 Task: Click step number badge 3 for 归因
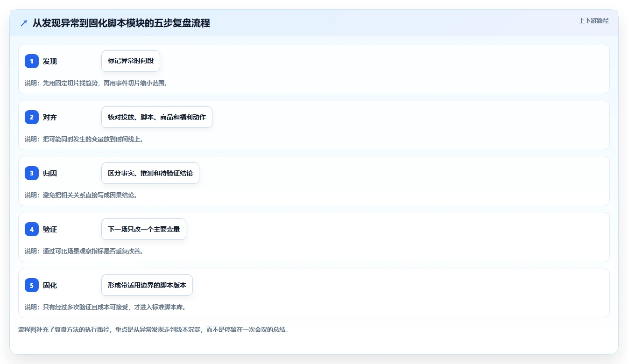(32, 173)
